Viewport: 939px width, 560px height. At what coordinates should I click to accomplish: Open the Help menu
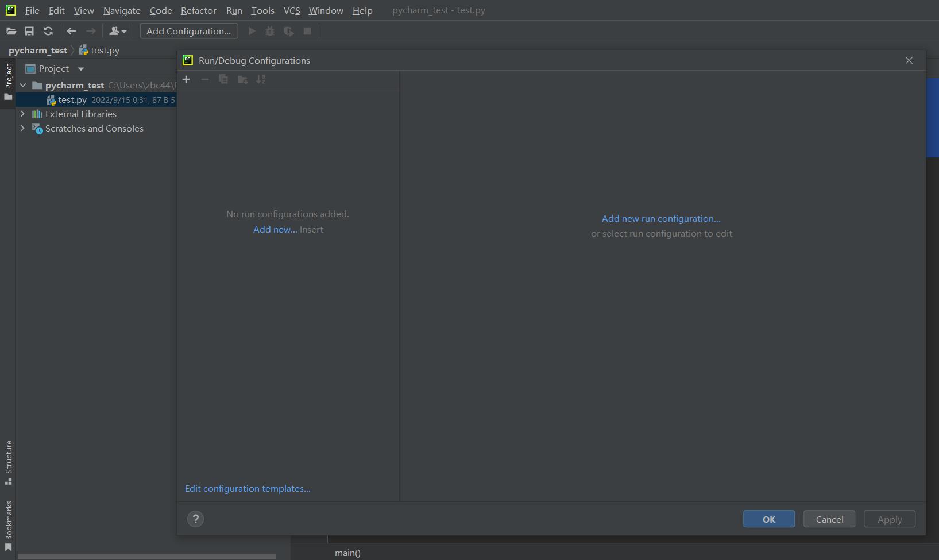(x=362, y=10)
